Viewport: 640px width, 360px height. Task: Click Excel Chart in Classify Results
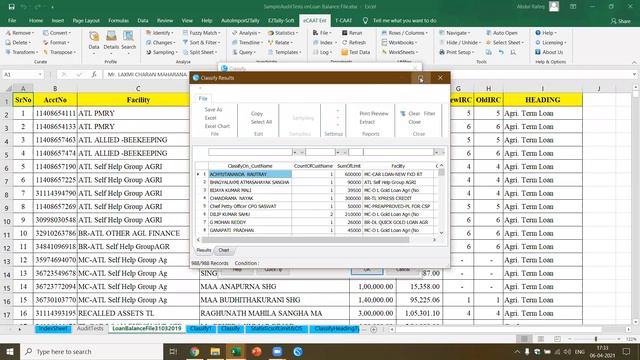pyautogui.click(x=217, y=126)
